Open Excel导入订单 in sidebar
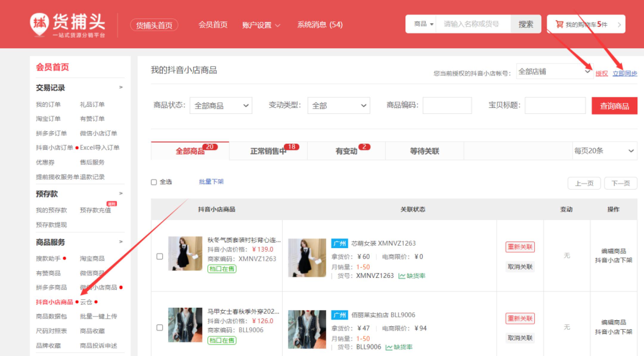This screenshot has width=644, height=356. [100, 148]
